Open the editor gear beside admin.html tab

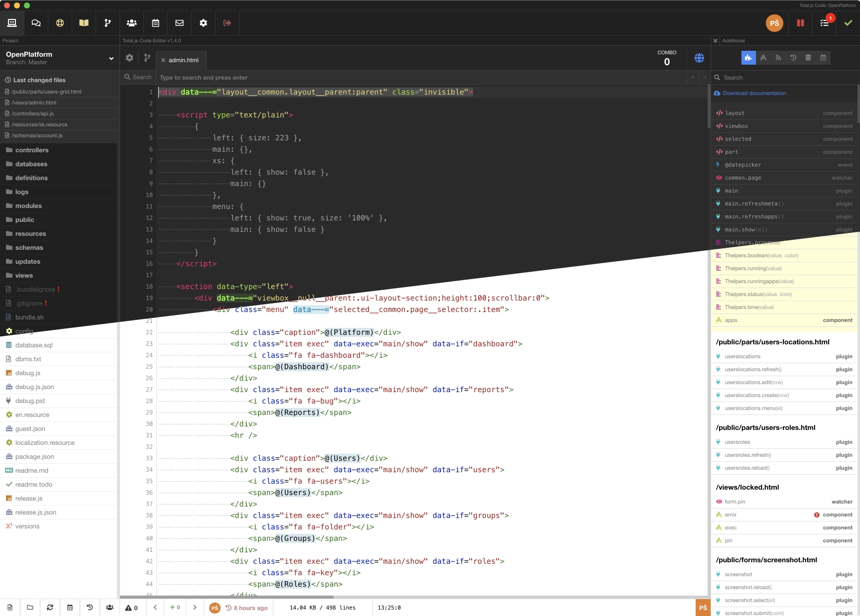(129, 58)
